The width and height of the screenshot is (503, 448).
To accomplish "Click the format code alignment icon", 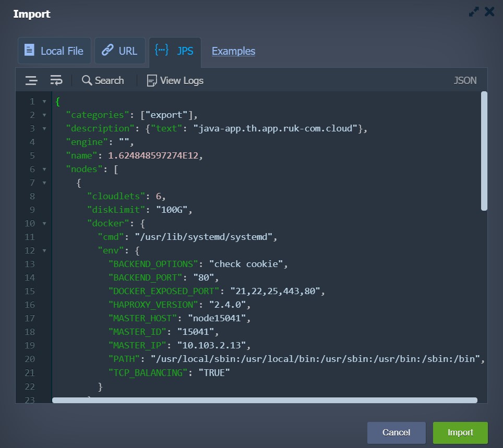I will click(31, 80).
